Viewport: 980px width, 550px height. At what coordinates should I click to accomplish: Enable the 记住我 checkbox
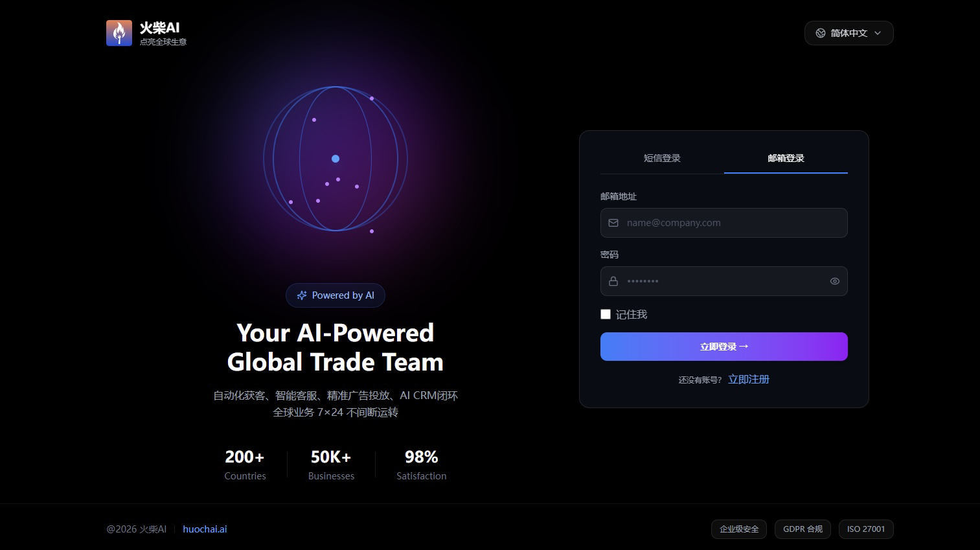[x=606, y=314]
